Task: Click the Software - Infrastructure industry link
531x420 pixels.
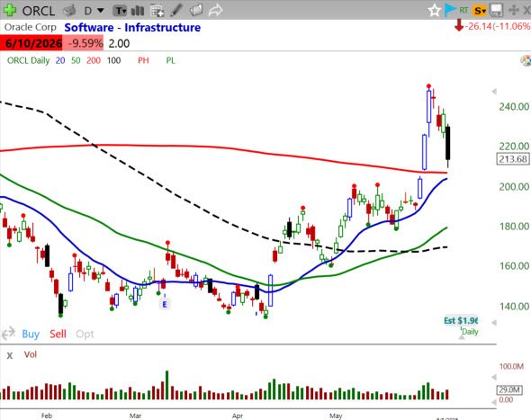Action: coord(132,27)
